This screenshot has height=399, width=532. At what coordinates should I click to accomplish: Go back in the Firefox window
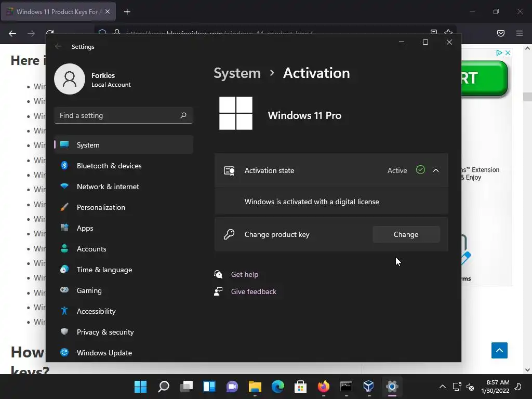tap(12, 33)
